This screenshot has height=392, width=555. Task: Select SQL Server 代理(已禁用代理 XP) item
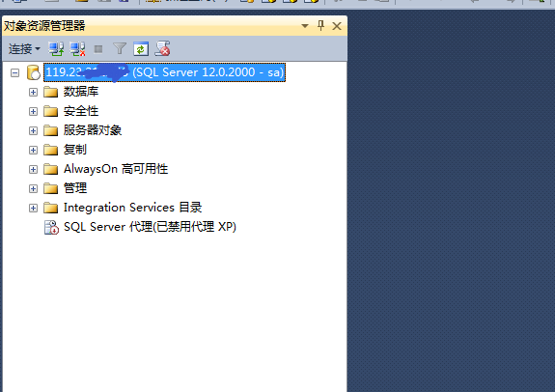150,227
